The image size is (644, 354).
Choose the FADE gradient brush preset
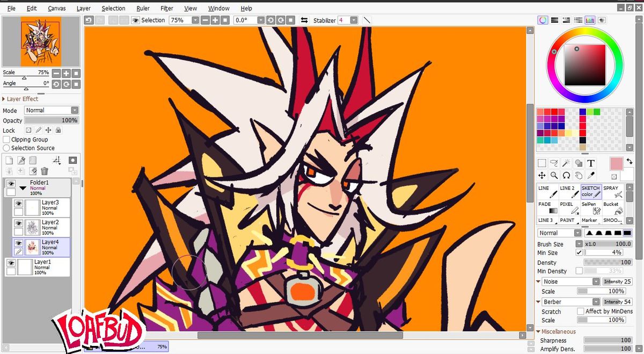coord(547,207)
